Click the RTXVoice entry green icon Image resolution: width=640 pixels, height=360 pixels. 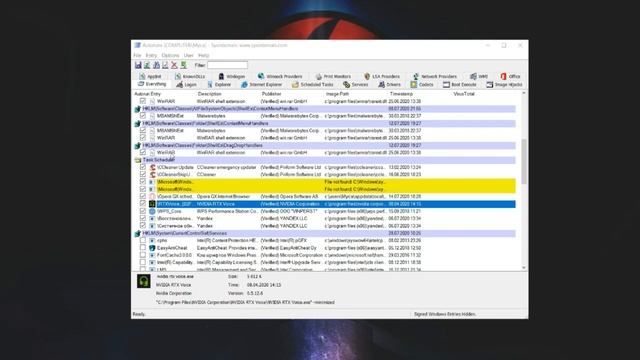tap(152, 204)
